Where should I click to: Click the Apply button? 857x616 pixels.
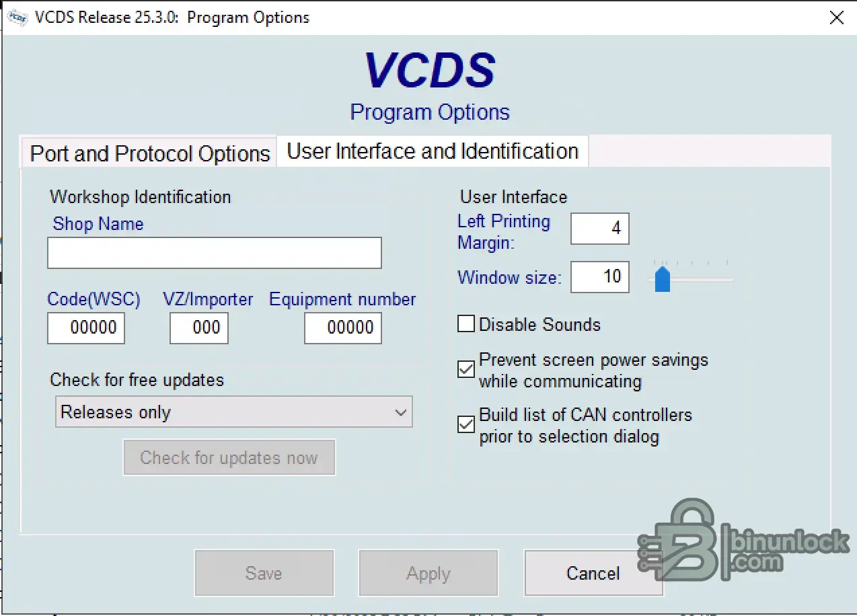point(428,573)
